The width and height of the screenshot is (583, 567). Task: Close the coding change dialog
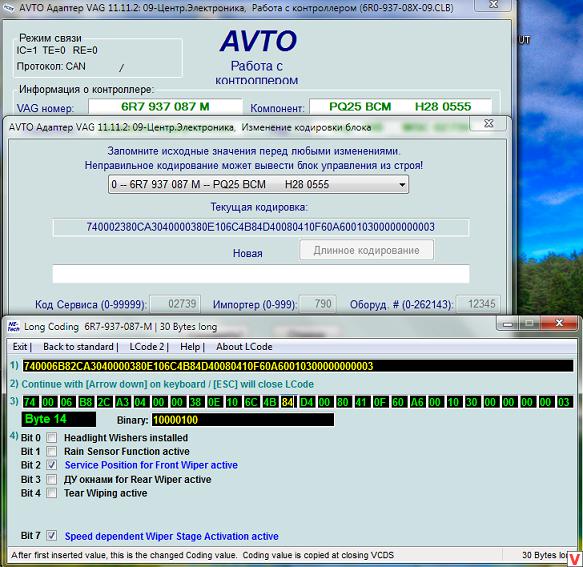coord(489,123)
